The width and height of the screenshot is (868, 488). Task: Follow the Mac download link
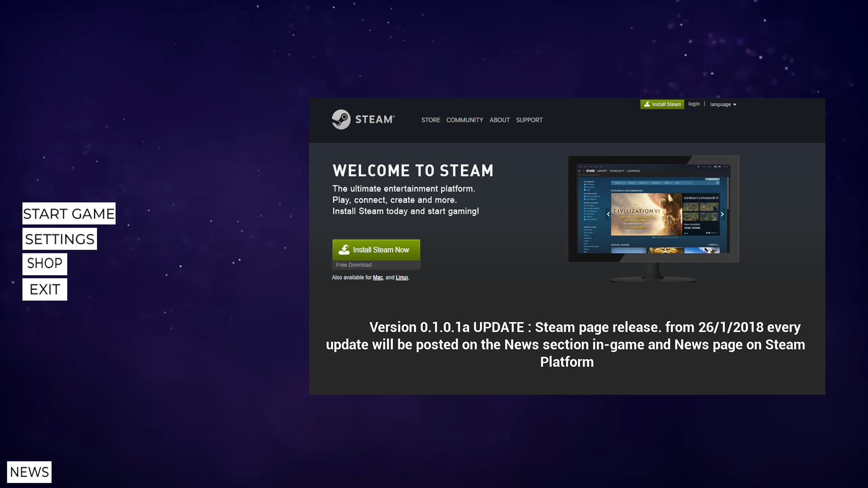click(377, 278)
